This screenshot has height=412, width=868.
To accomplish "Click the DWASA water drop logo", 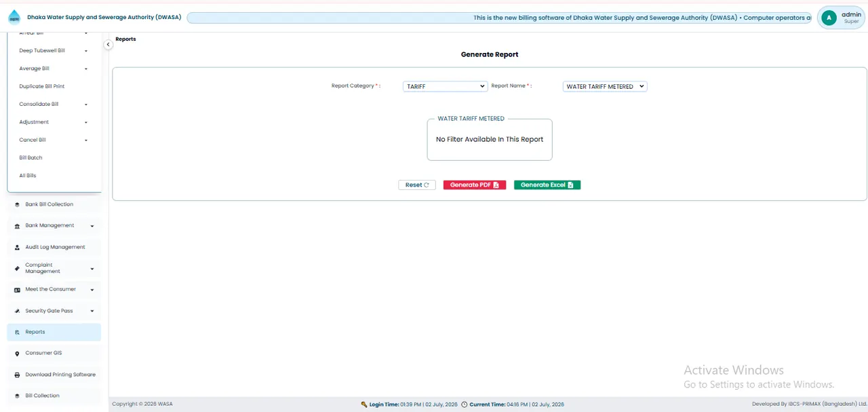I will click(14, 18).
